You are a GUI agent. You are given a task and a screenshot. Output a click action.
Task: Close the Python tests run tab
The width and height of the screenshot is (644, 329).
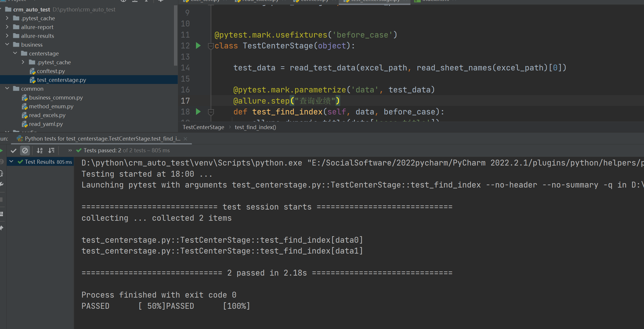185,139
